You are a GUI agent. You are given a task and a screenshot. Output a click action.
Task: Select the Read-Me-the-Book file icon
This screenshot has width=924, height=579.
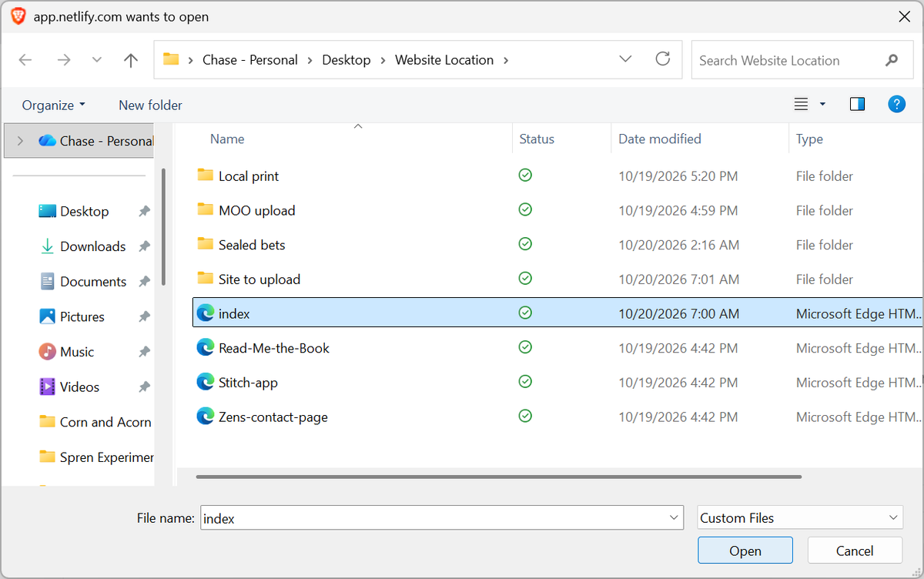[x=205, y=347]
